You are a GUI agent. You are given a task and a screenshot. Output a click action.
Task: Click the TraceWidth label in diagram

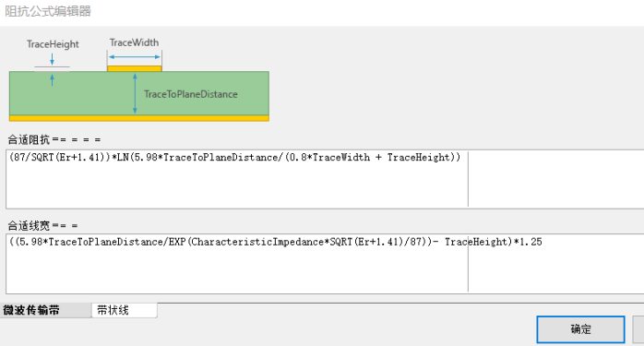click(134, 42)
